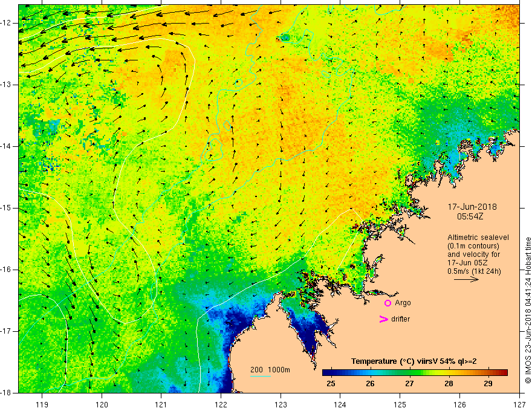
Task: Click the 'and velocity for' caption line
Action: (x=473, y=254)
